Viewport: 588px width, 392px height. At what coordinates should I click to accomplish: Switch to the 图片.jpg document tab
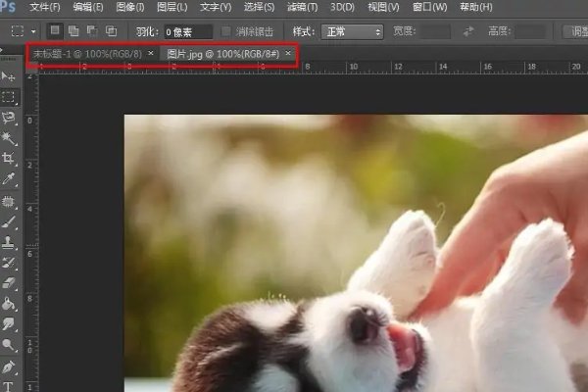coord(223,54)
